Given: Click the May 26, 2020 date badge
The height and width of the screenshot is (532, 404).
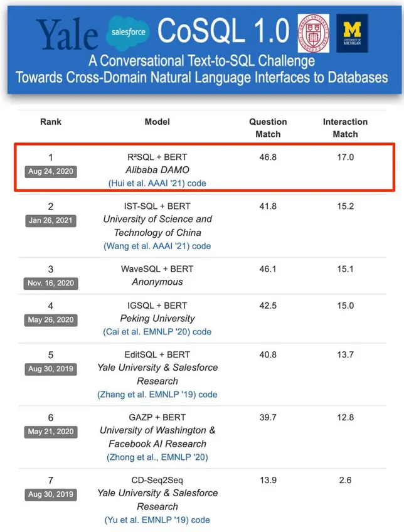Looking at the screenshot, I should click(x=51, y=320).
